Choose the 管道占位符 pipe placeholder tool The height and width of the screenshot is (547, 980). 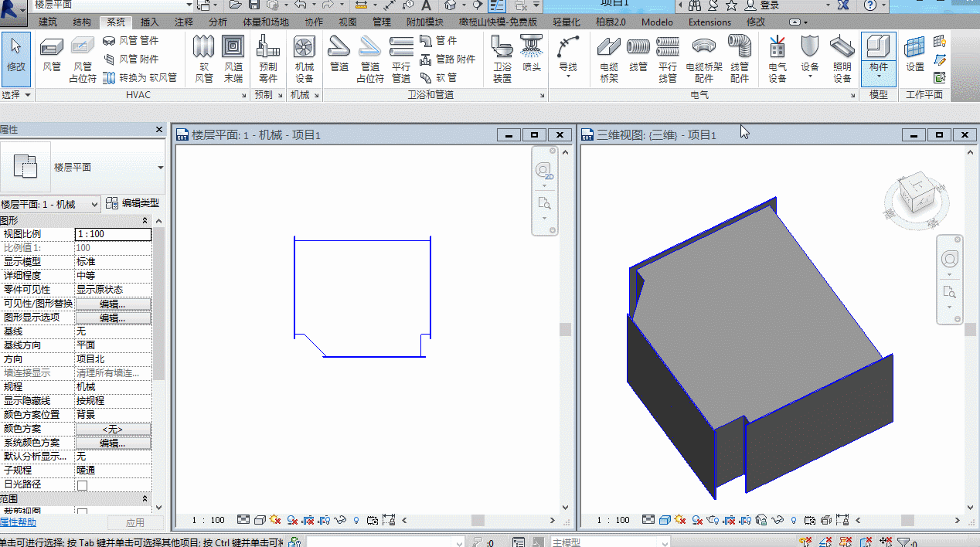click(370, 59)
